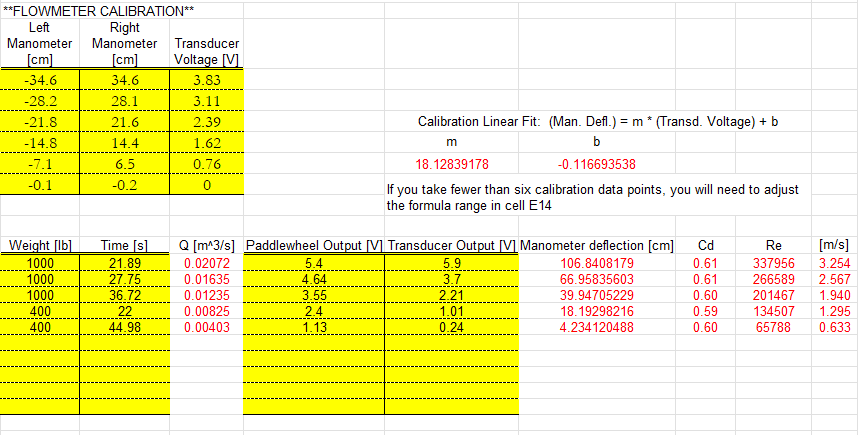The height and width of the screenshot is (435, 858).
Task: Click left manometer cell -21.8
Action: (x=40, y=121)
